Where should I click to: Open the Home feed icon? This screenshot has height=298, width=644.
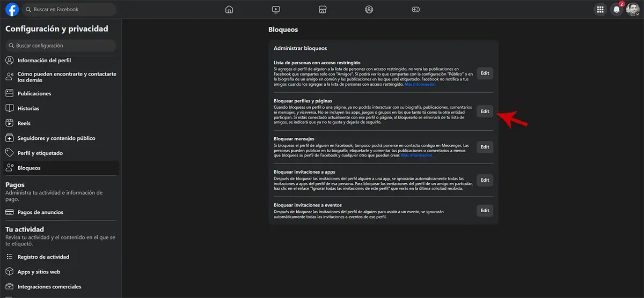coord(229,9)
